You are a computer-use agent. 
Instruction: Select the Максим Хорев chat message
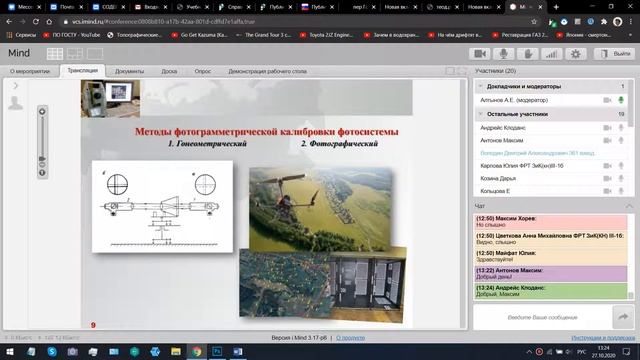tap(551, 222)
